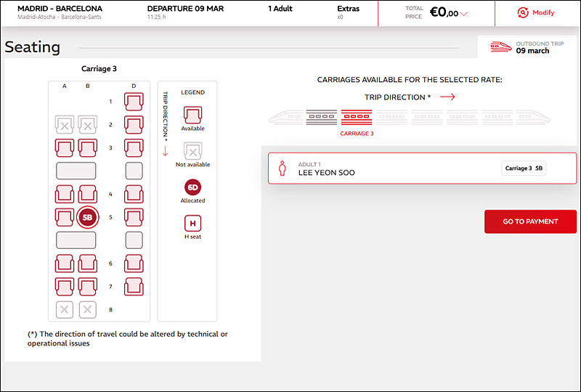This screenshot has width=581, height=392.
Task: Choose seat 6B
Action: coord(87,264)
